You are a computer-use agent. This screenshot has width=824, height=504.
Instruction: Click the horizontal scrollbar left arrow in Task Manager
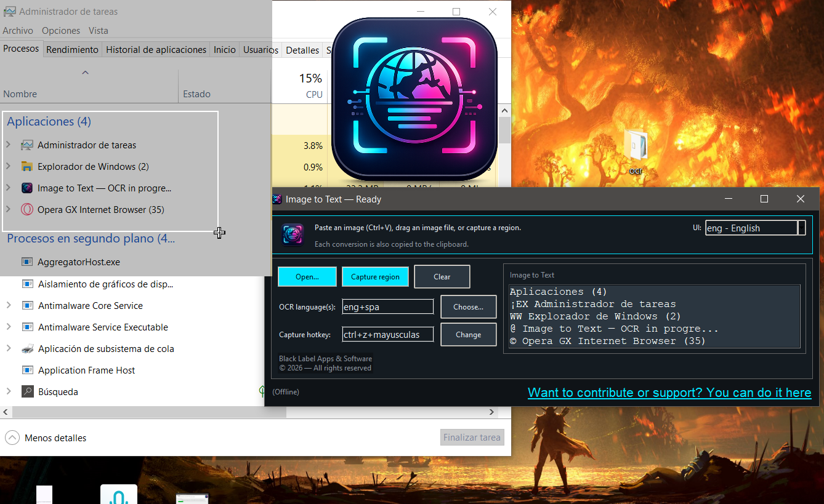coord(6,412)
